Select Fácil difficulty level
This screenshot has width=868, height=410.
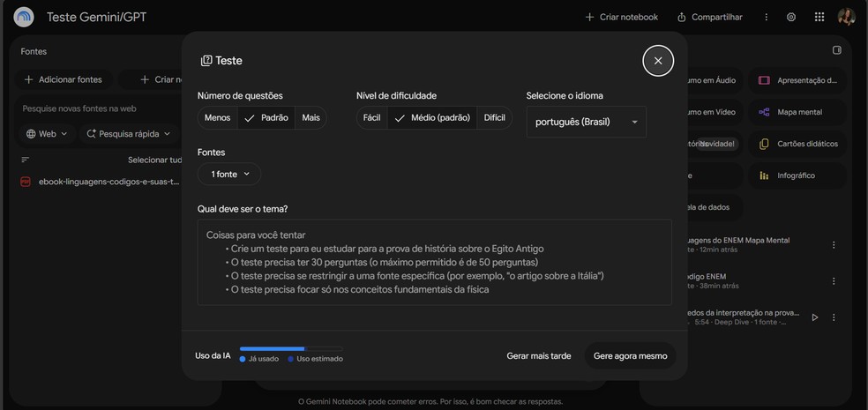click(x=372, y=118)
